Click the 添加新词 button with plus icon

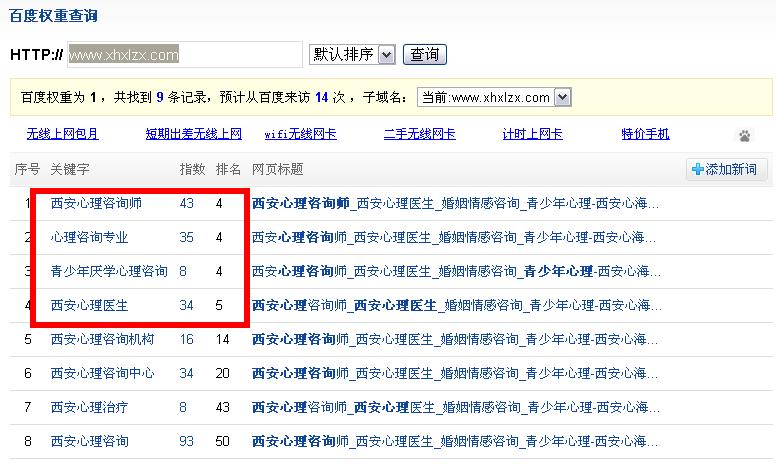tap(724, 170)
